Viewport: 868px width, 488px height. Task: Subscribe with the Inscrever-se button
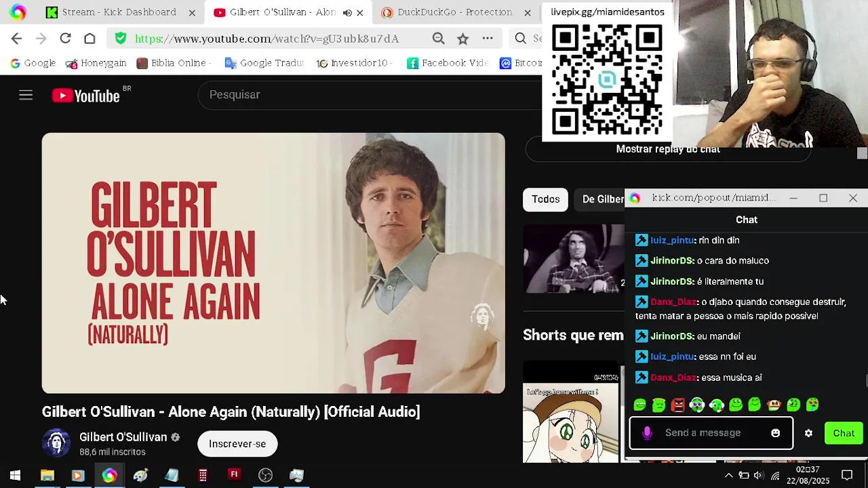tap(237, 444)
